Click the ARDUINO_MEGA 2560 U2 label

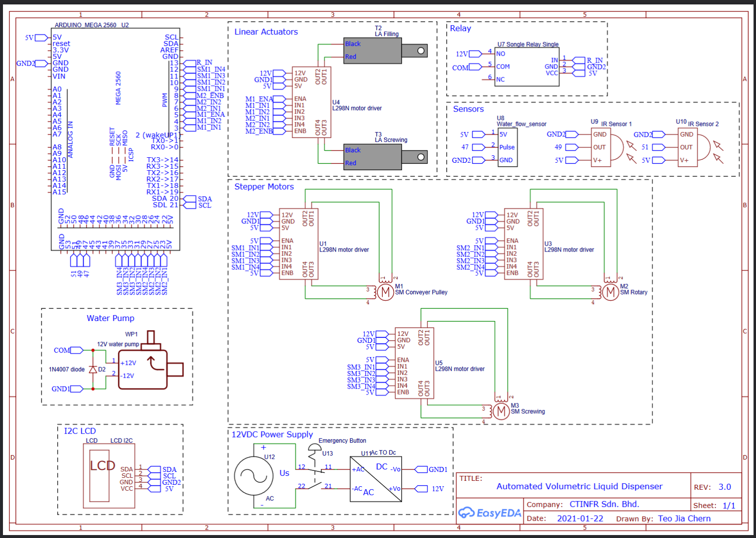click(92, 25)
